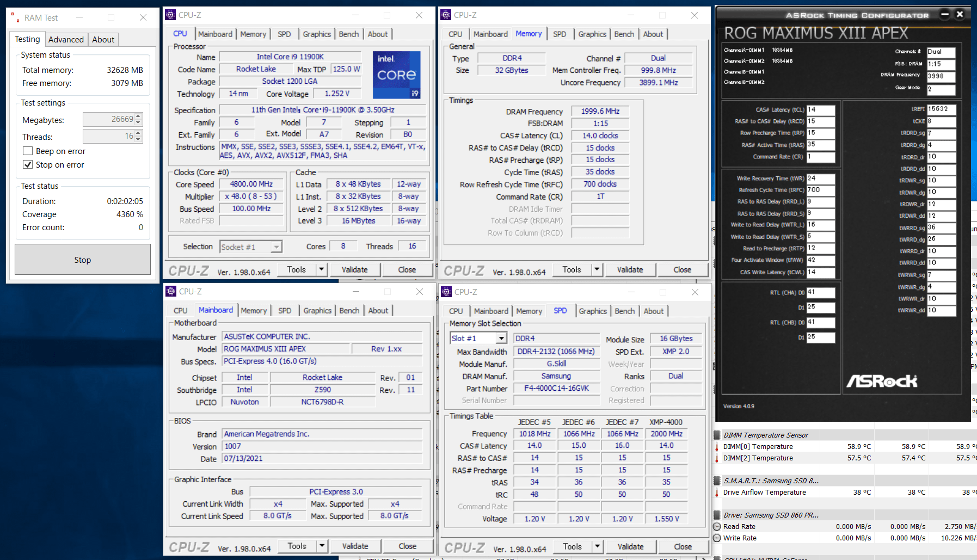This screenshot has width=977, height=560.
Task: Open About tab in the SPD tab window
Action: pos(654,311)
